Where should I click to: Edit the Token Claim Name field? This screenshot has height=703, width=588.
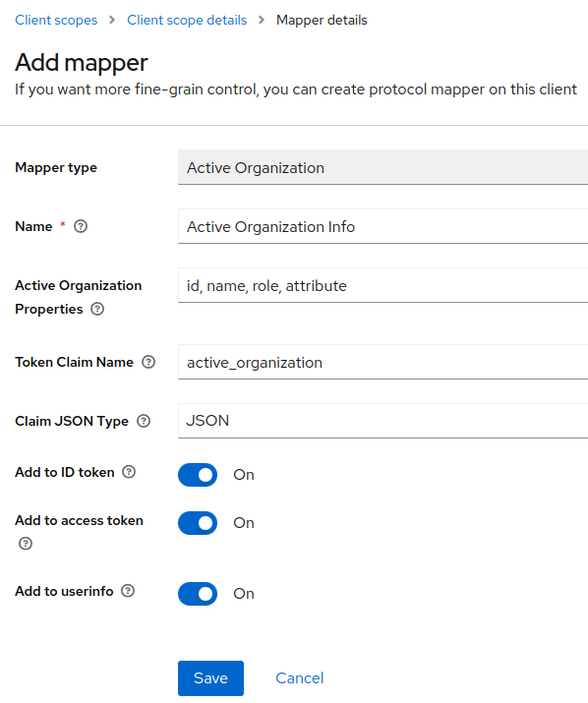coord(383,362)
